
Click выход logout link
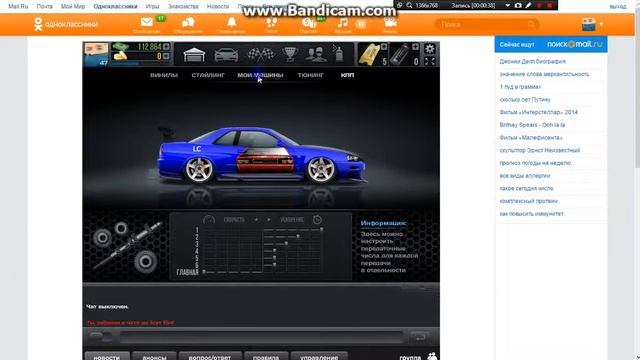618,7
